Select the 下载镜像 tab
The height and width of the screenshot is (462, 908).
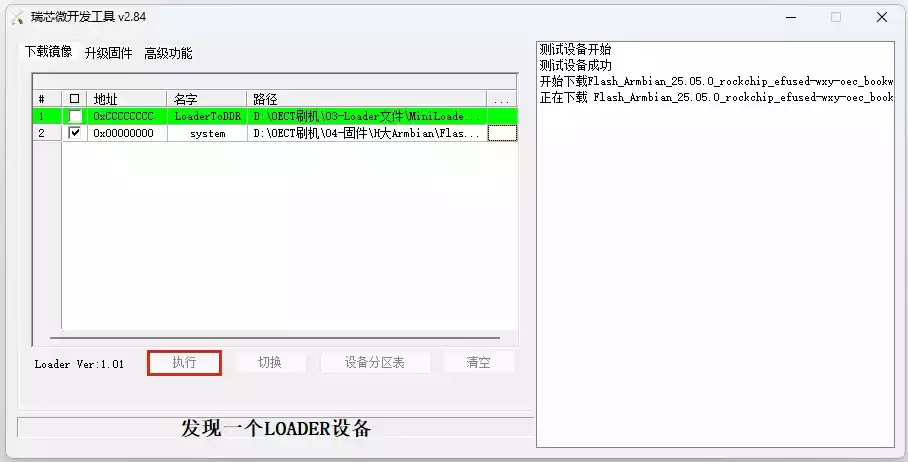[x=49, y=52]
